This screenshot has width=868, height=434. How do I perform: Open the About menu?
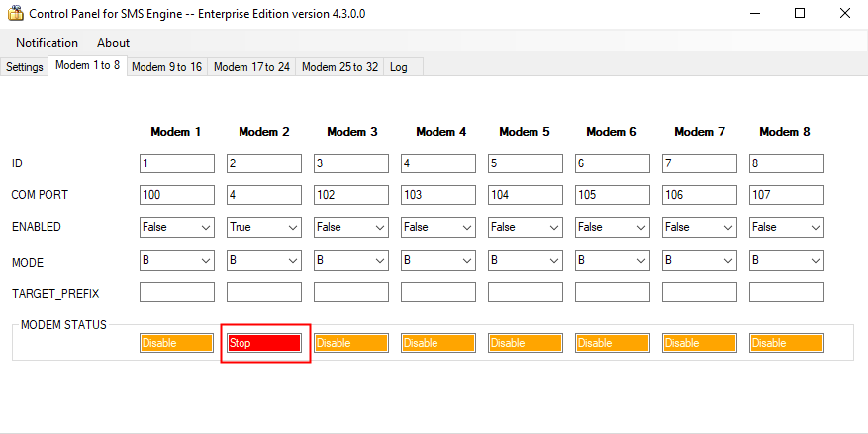pyautogui.click(x=113, y=43)
